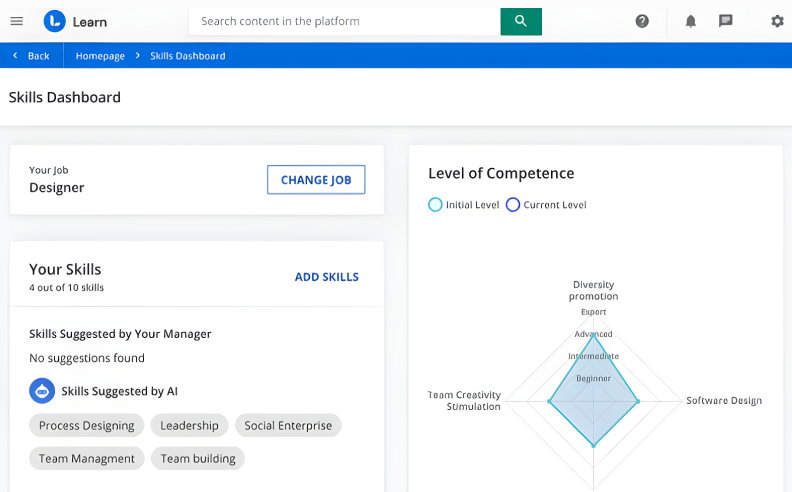Select the Process Designing skill chip

86,426
